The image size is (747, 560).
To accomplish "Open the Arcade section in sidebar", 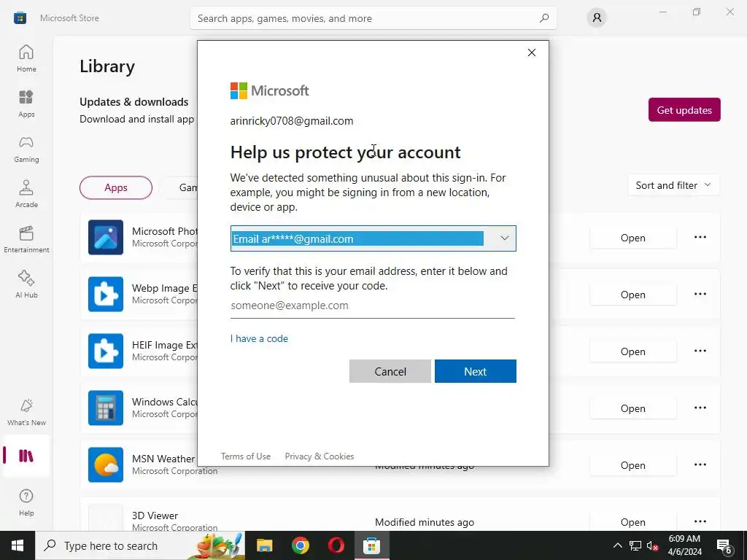I will coord(26,194).
